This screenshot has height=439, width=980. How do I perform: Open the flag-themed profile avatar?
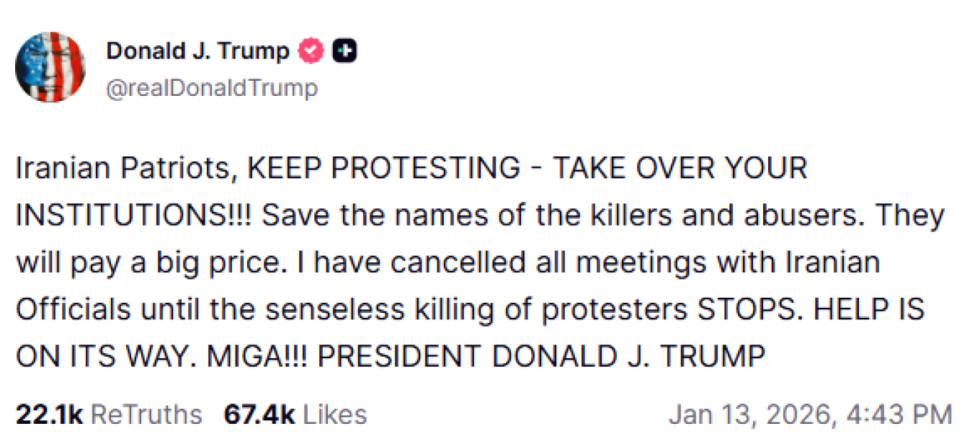[x=50, y=67]
